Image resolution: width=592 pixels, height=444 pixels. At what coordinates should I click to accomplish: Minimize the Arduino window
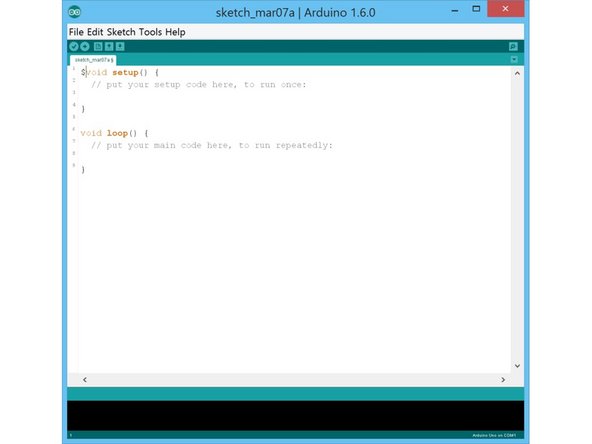[x=455, y=11]
